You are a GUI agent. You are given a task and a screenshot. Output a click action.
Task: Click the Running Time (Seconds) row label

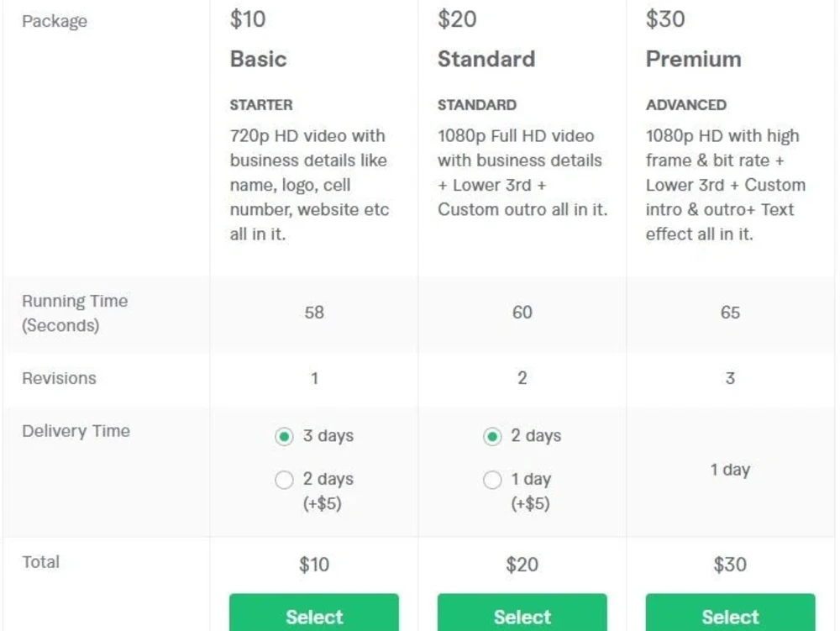75,313
